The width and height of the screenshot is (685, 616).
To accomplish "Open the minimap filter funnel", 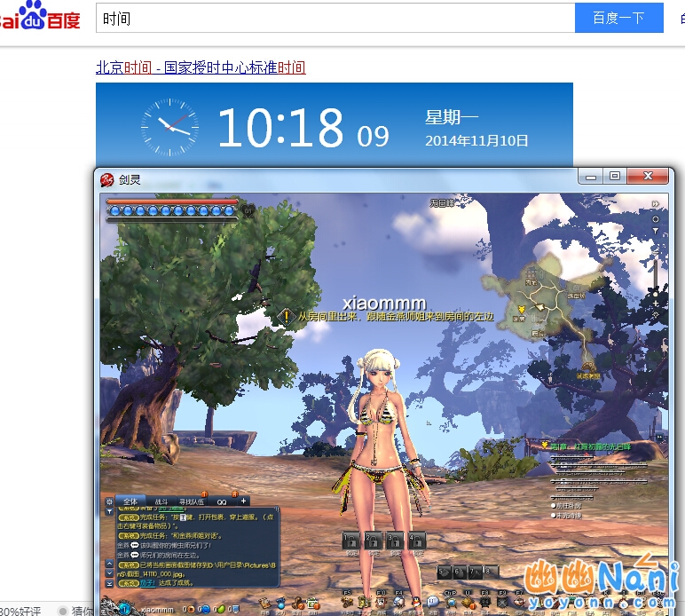I will pyautogui.click(x=656, y=231).
